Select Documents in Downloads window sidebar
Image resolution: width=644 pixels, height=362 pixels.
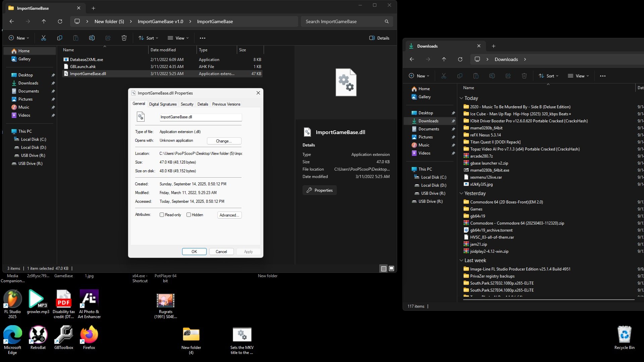428,129
